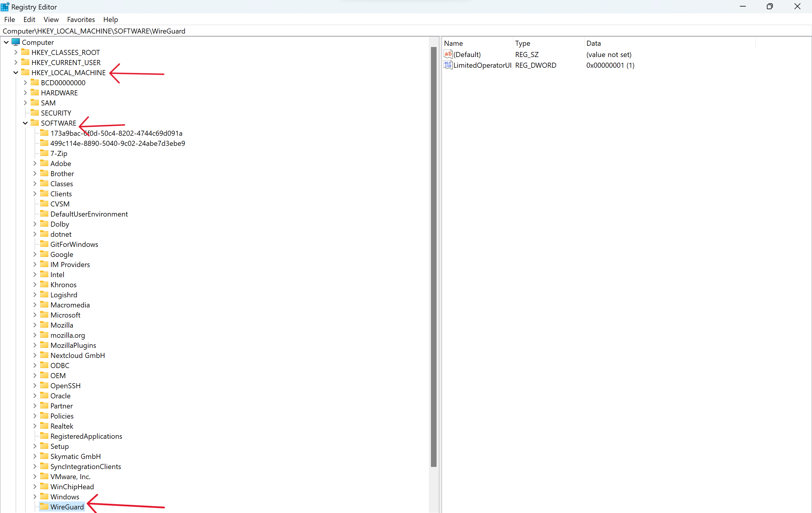The image size is (812, 513).
Task: Open the Help menu
Action: point(111,20)
